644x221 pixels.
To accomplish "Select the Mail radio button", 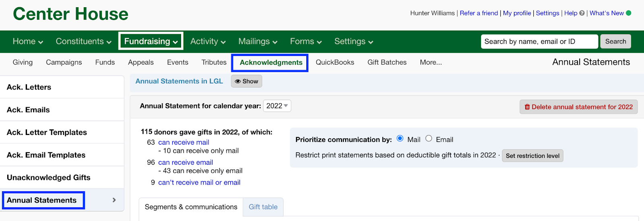I will (x=400, y=138).
